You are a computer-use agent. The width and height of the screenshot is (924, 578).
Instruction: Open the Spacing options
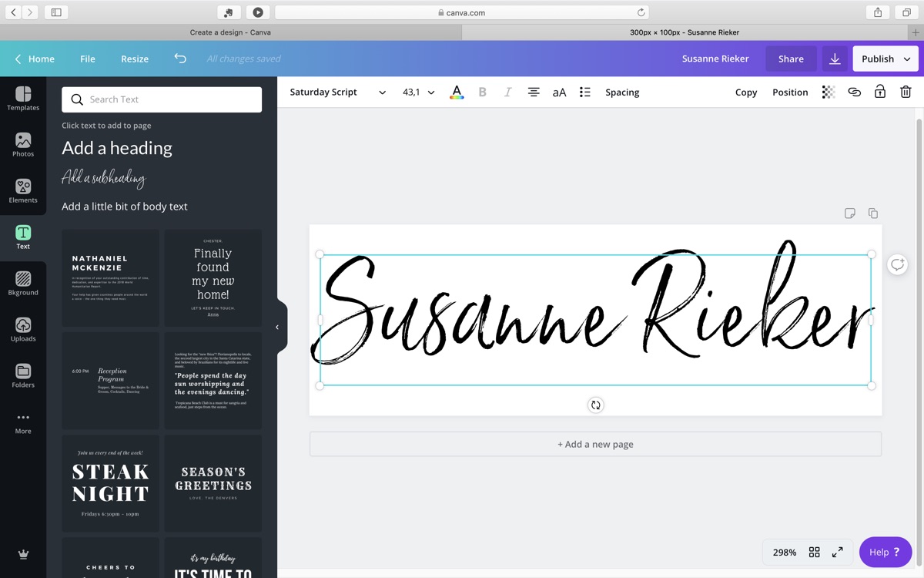[x=622, y=92]
